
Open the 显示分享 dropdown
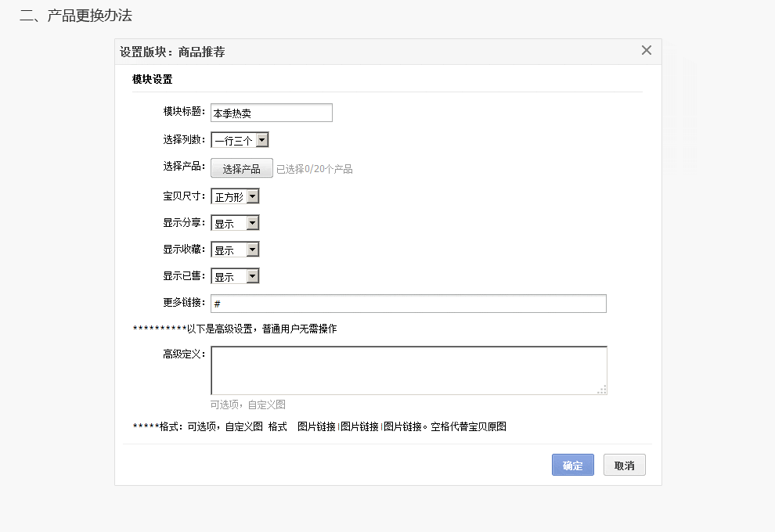coord(235,223)
